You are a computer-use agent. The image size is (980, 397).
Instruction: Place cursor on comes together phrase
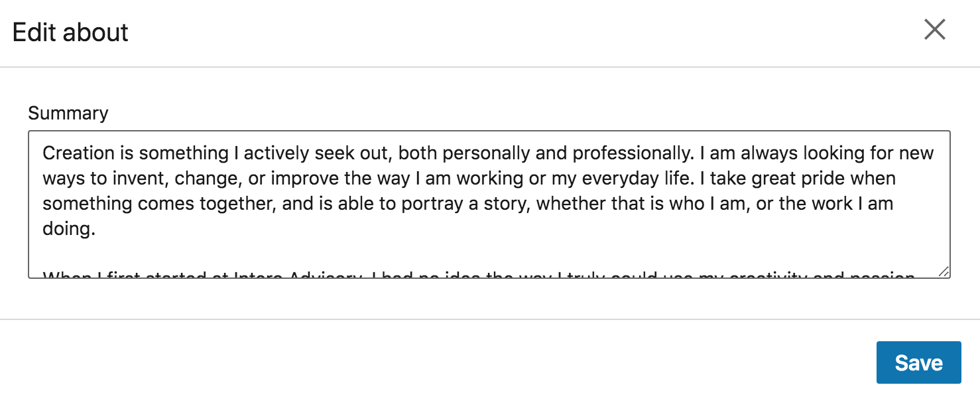click(x=207, y=203)
